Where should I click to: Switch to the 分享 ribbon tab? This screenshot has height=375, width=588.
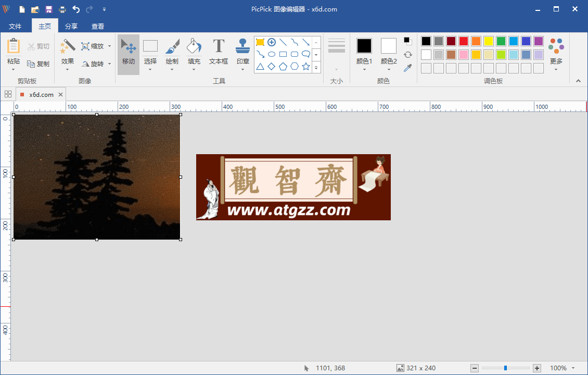pyautogui.click(x=71, y=26)
